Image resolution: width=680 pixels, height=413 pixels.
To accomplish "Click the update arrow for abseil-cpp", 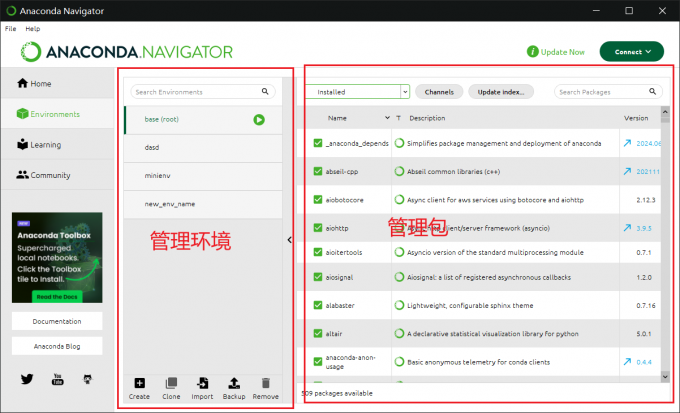I will click(627, 171).
